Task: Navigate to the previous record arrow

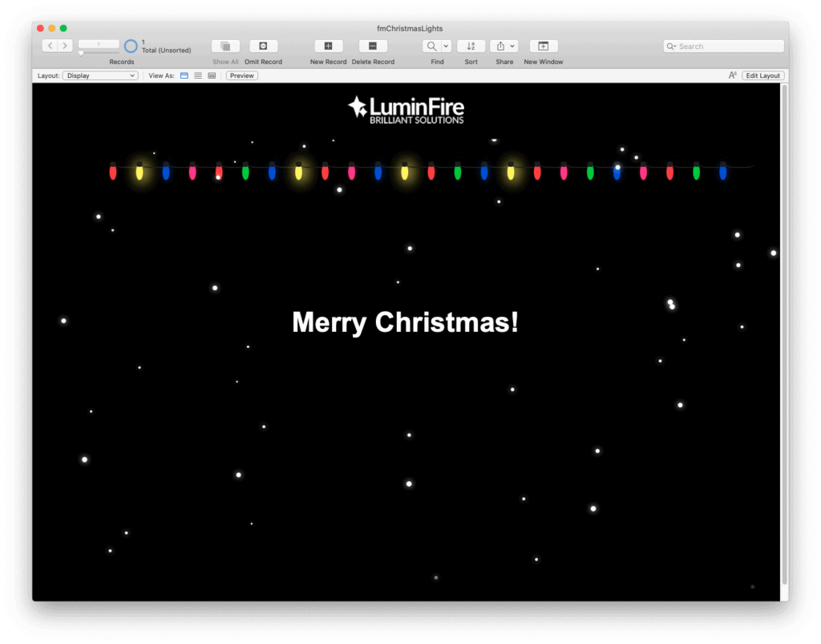Action: (48, 46)
